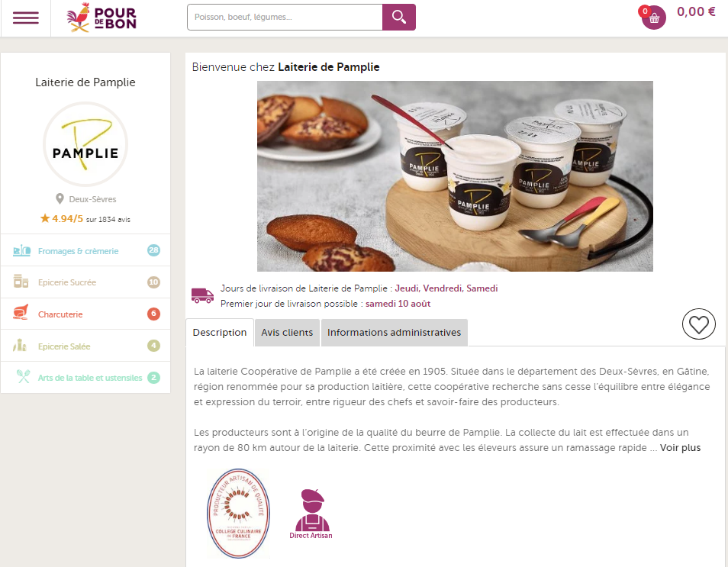Click the Collège Culinaire de France badge

tap(238, 513)
